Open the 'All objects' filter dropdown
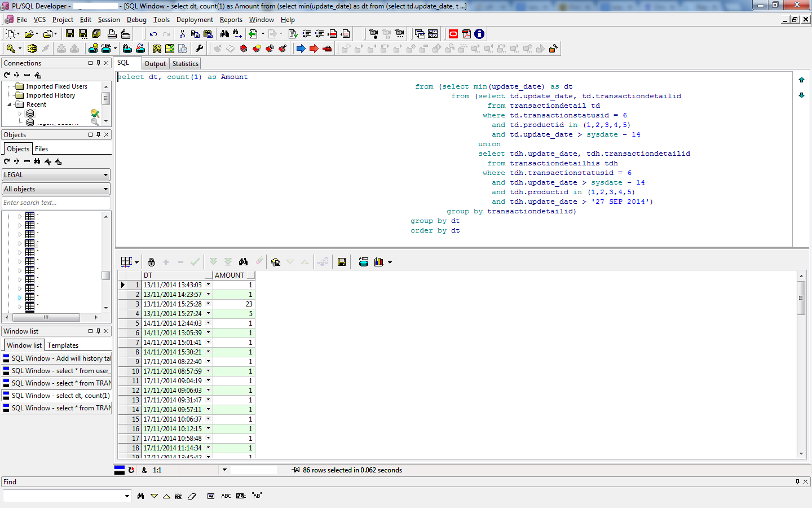Viewport: 812px width, 508px height. [105, 189]
